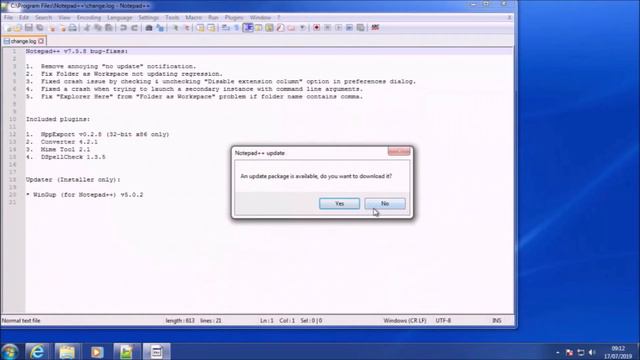This screenshot has width=640, height=360.
Task: Click the User Defined Language icon
Action: (258, 28)
